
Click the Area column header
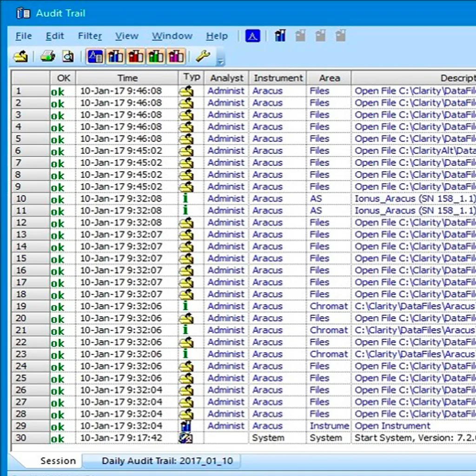pyautogui.click(x=329, y=78)
